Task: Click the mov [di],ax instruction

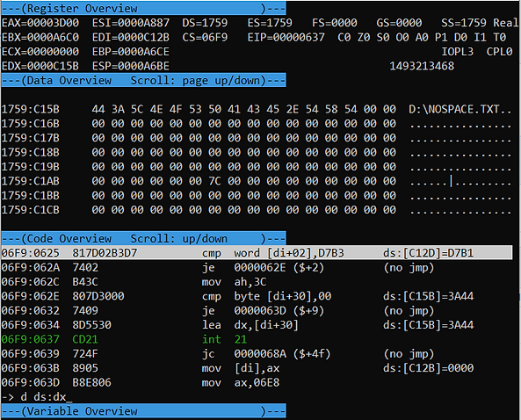Action: click(241, 368)
